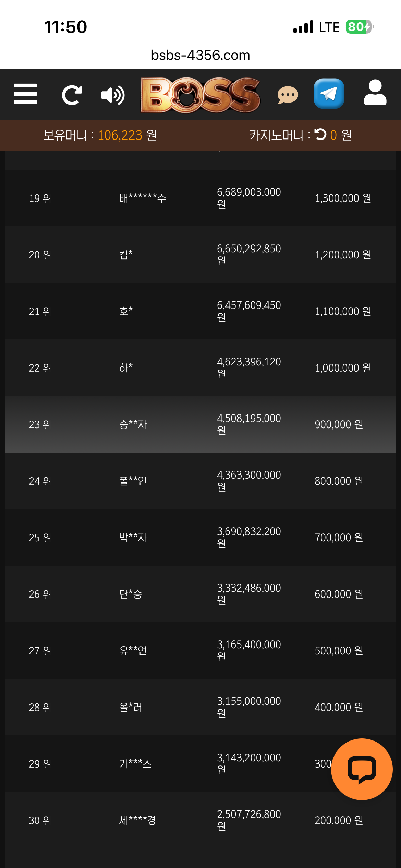
Task: Refresh casino money with the circular arrow
Action: [320, 134]
